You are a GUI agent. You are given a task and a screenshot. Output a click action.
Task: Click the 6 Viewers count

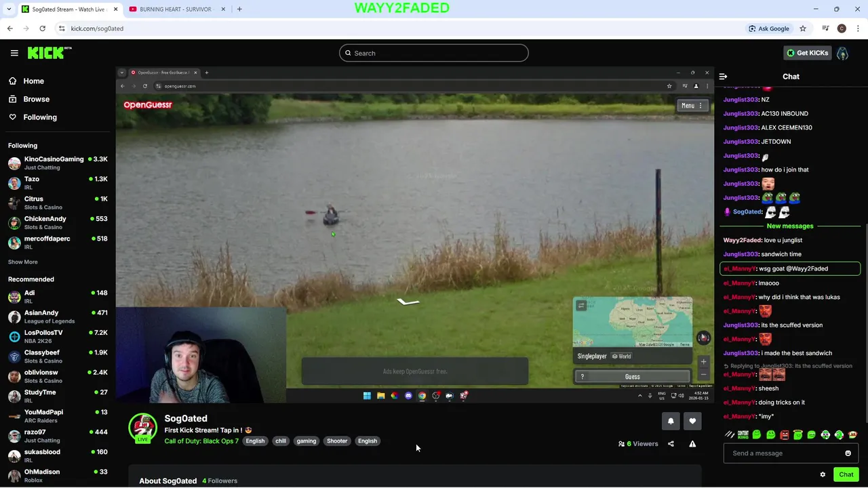pos(638,444)
